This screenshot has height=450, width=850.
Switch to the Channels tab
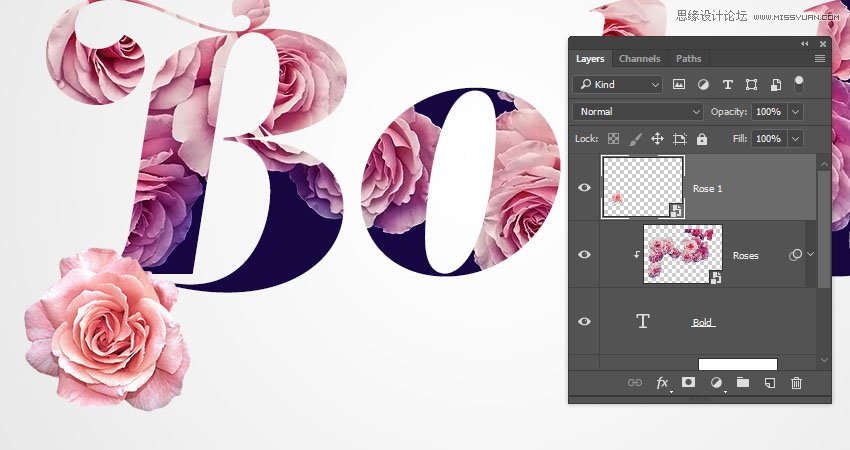640,59
